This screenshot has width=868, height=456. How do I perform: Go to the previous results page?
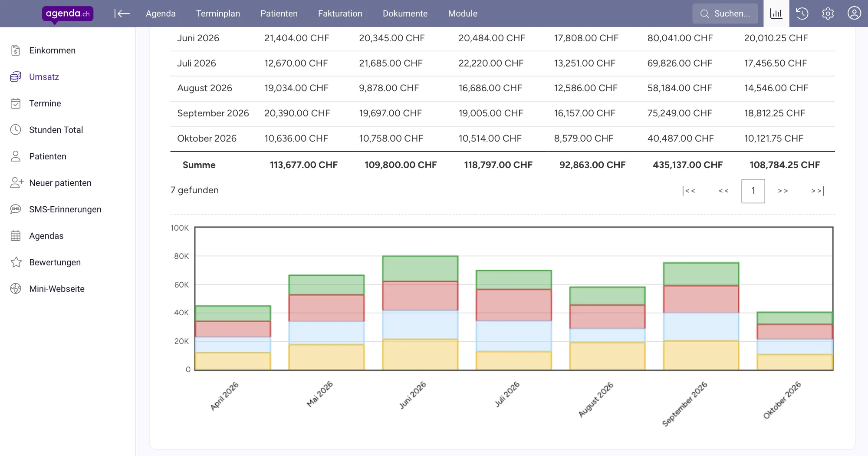(723, 191)
